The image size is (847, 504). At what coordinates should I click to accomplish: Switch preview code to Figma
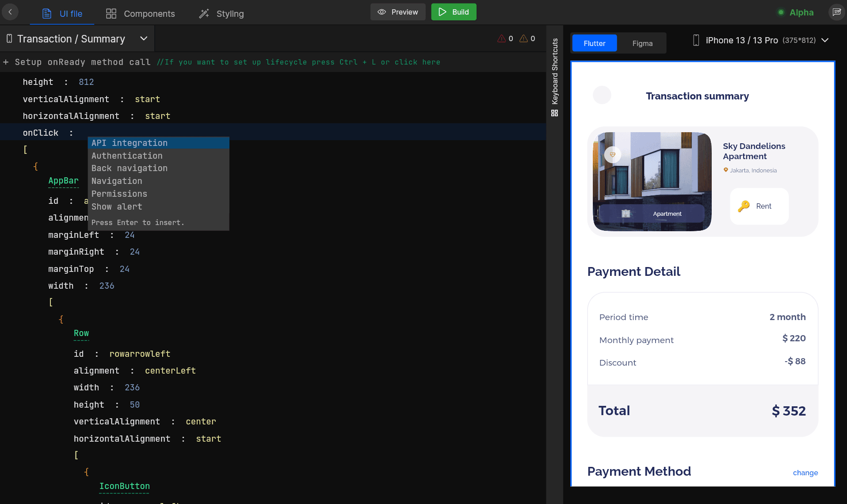coord(642,43)
